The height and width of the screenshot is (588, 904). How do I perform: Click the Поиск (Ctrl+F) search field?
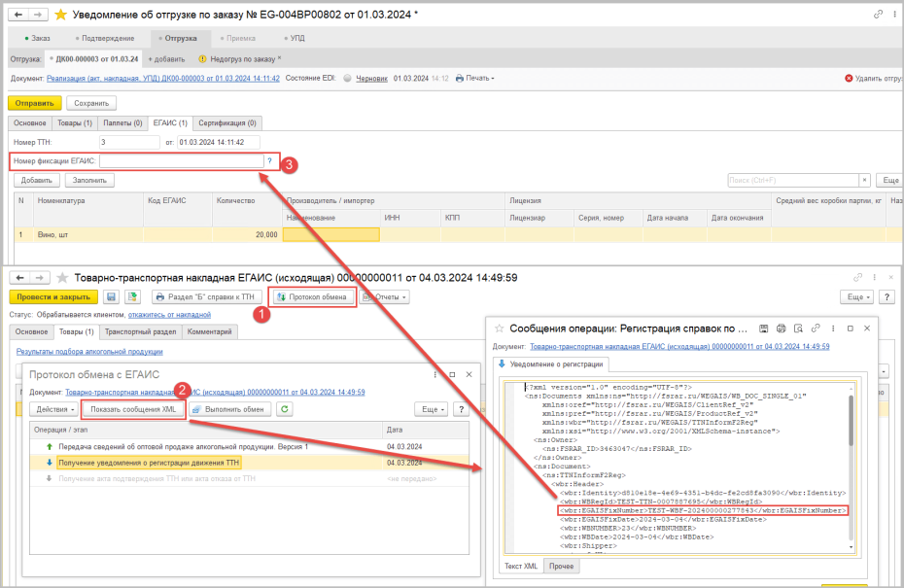pyautogui.click(x=793, y=181)
